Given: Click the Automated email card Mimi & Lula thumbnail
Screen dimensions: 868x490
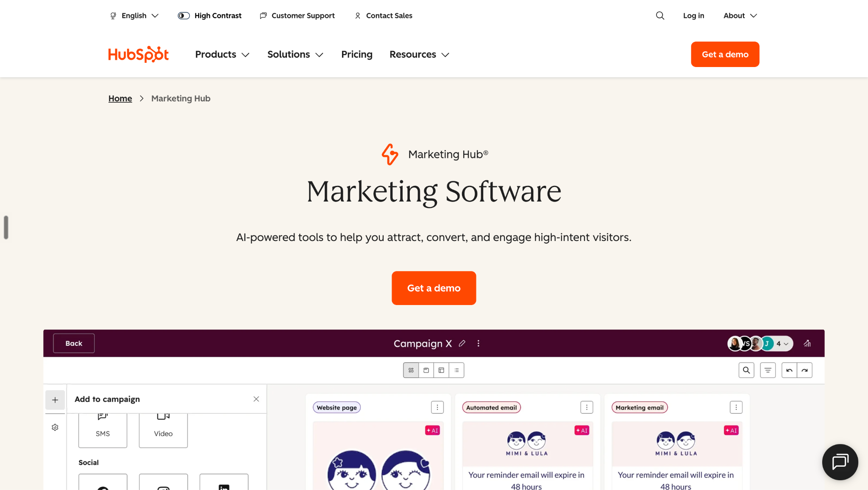Looking at the screenshot, I should tap(527, 444).
